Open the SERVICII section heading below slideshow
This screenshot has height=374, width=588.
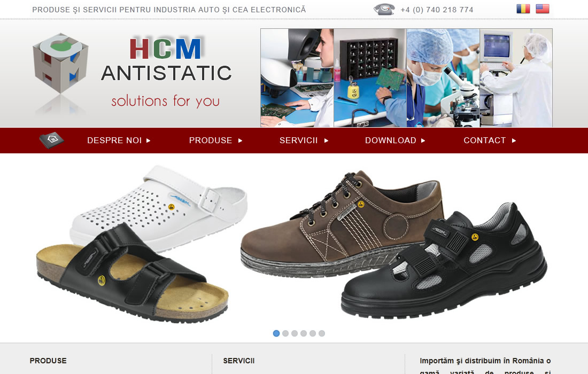(x=239, y=361)
